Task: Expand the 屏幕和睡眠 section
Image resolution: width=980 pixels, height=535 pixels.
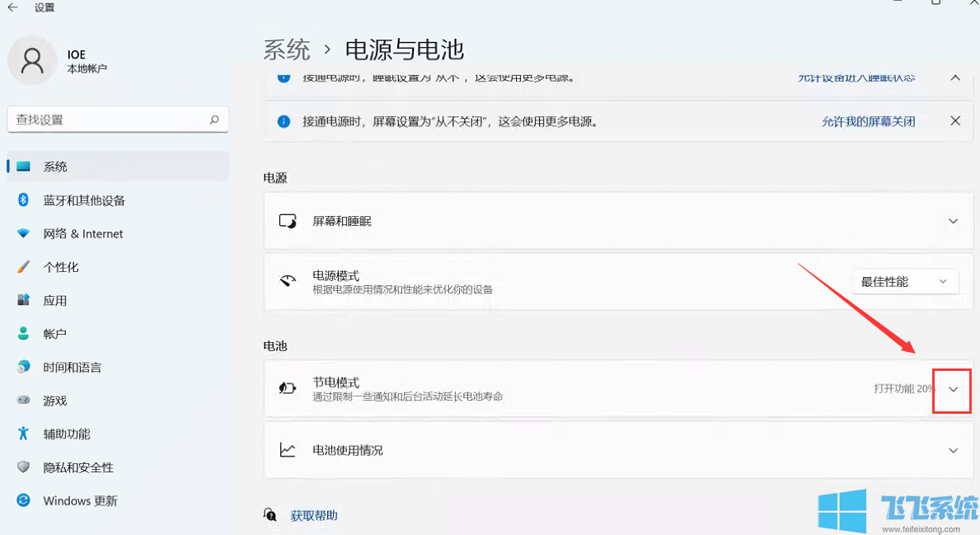Action: click(952, 220)
